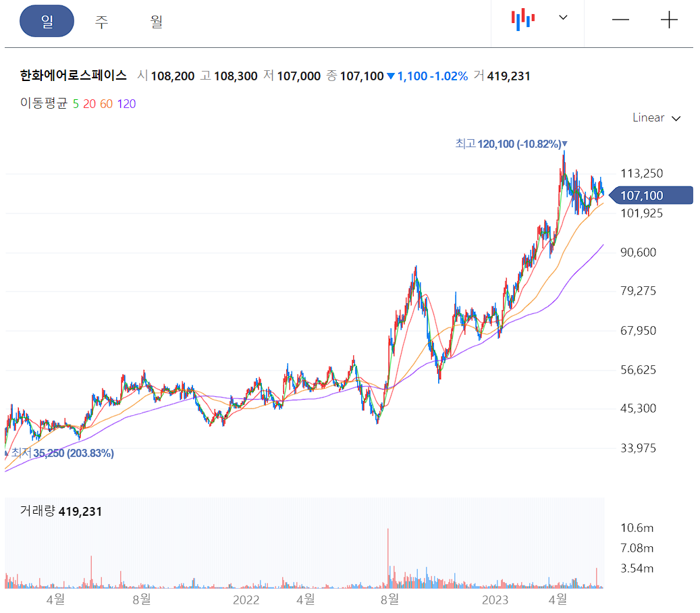Click the 거 419,231 header volume value
The height and width of the screenshot is (613, 700).
502,76
